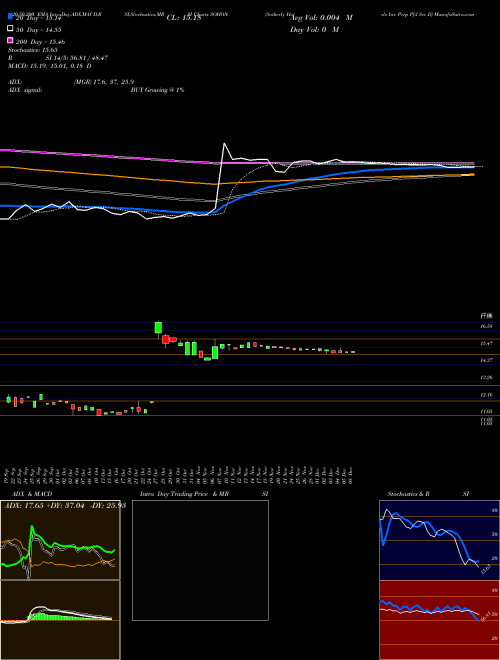Click the 12.16 price axis label
500x660 pixels.
[487, 395]
